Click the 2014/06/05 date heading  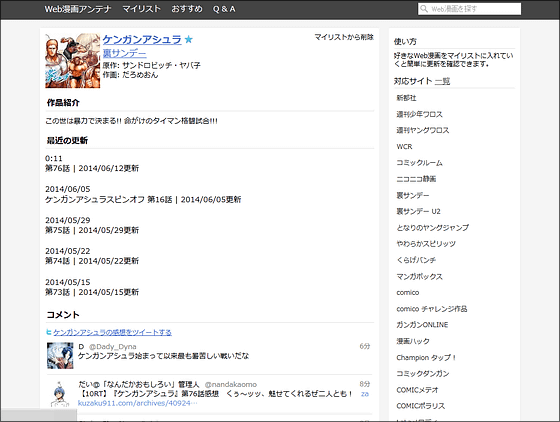[x=68, y=189]
